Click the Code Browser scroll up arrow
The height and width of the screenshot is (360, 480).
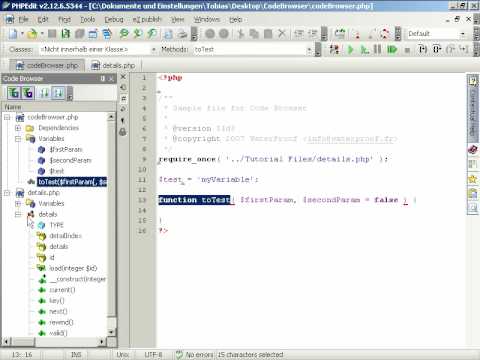click(x=111, y=117)
